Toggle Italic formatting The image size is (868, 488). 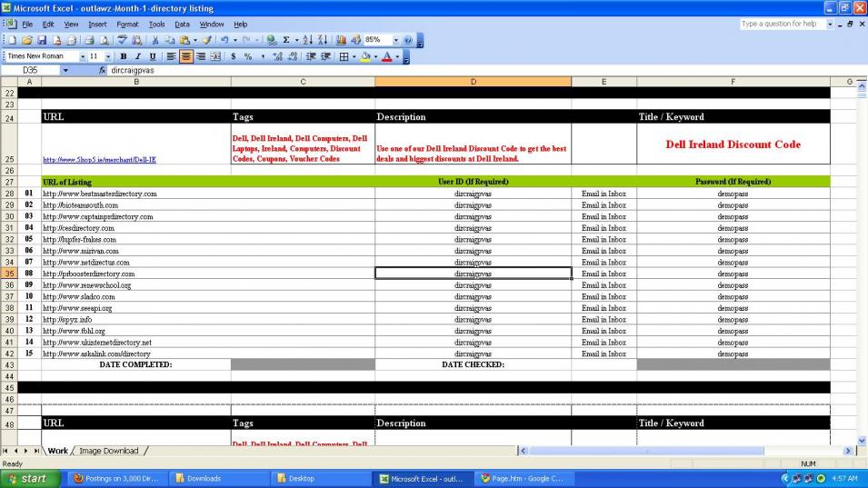[138, 56]
